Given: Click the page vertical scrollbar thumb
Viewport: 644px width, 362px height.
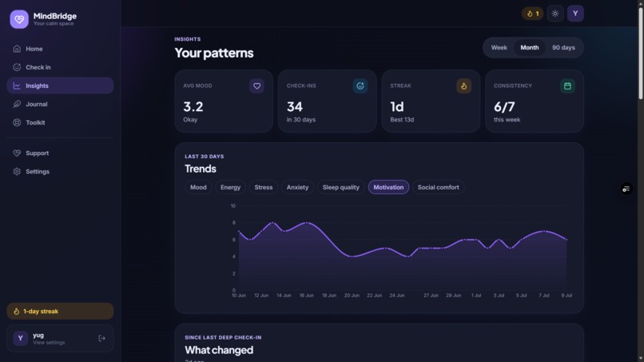Looking at the screenshot, I should 640,54.
